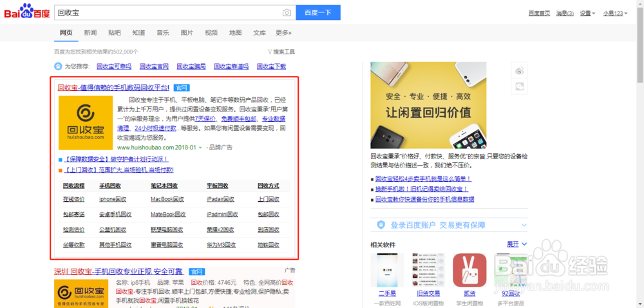Click the 官网 badge on first result
Viewport: 644px width, 308px height.
click(182, 88)
